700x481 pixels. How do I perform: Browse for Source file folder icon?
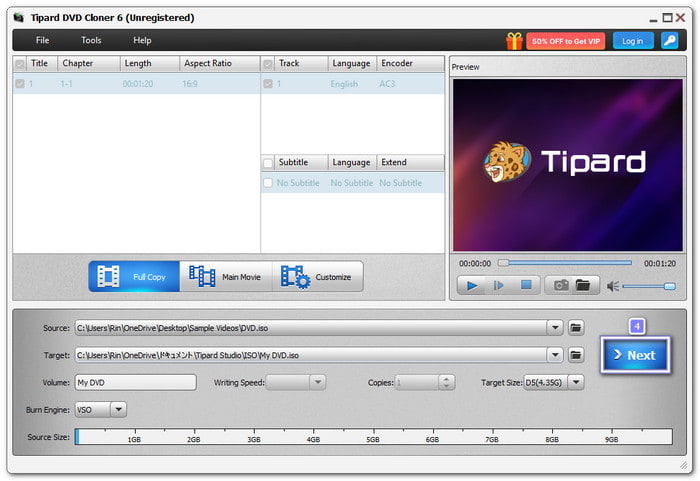pyautogui.click(x=576, y=327)
